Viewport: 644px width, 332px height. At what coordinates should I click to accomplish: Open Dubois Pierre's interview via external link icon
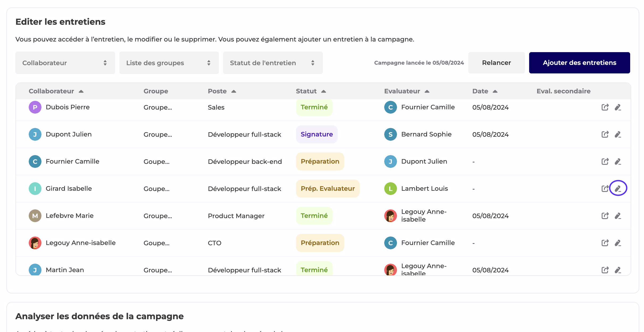point(605,107)
